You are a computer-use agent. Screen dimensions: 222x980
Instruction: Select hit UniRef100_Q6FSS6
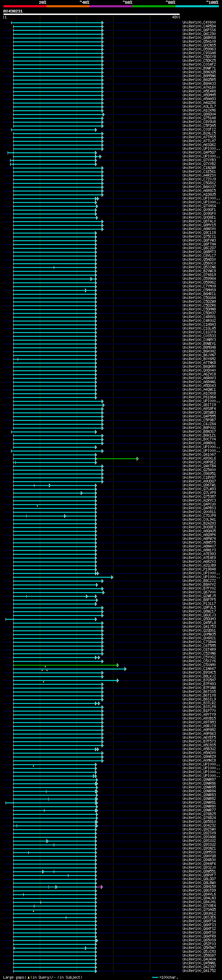(x=199, y=30)
